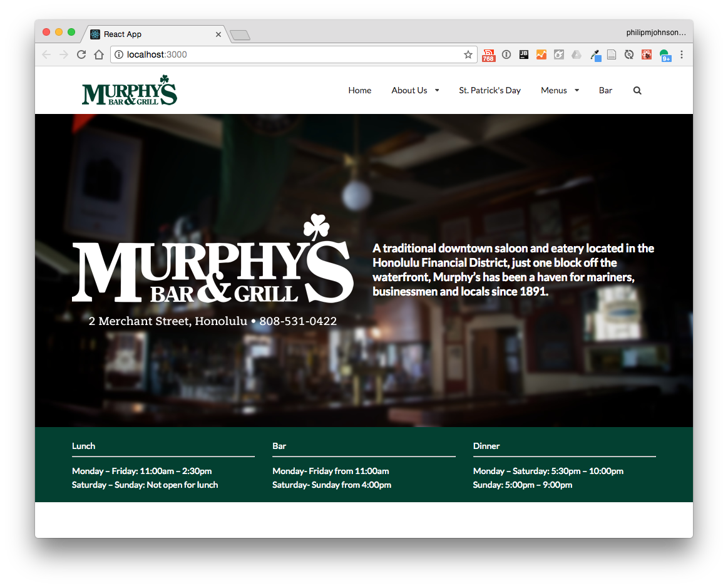Activate the eyedropper color picker extension
Screen dimensions: 728x588
pyautogui.click(x=595, y=55)
